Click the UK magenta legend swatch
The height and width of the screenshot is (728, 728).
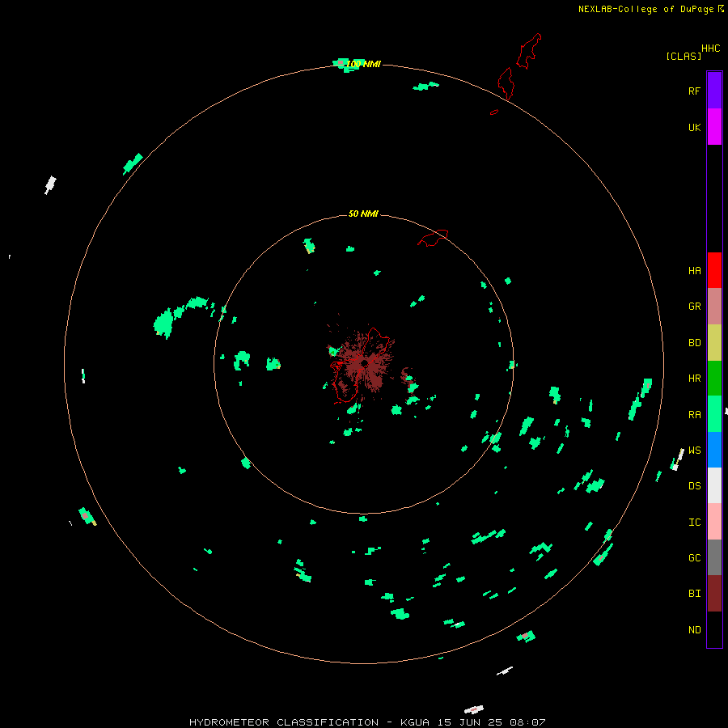tap(714, 127)
